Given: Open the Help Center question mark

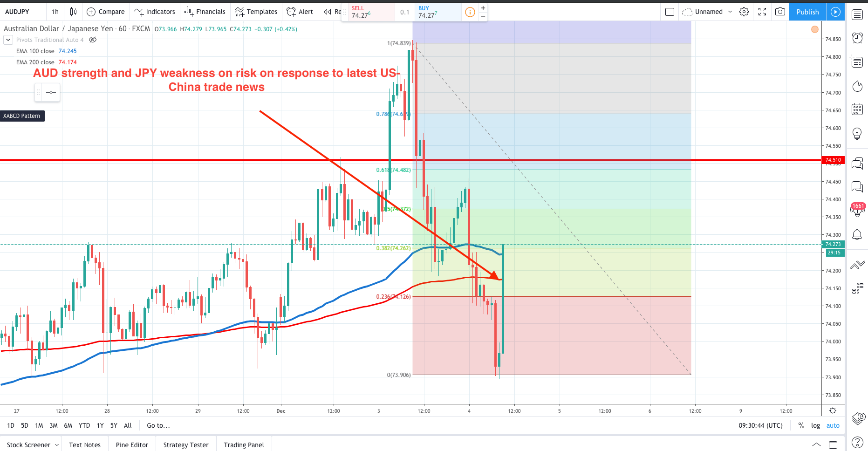Looking at the screenshot, I should (x=857, y=442).
